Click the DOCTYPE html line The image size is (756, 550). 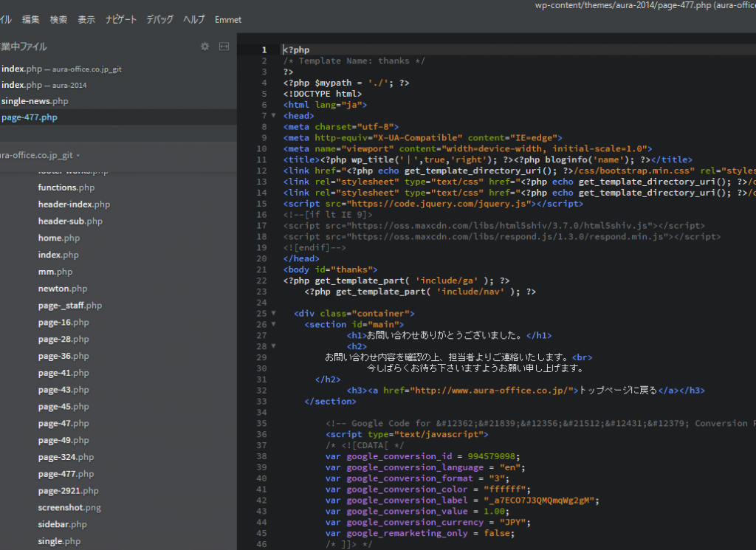323,94
